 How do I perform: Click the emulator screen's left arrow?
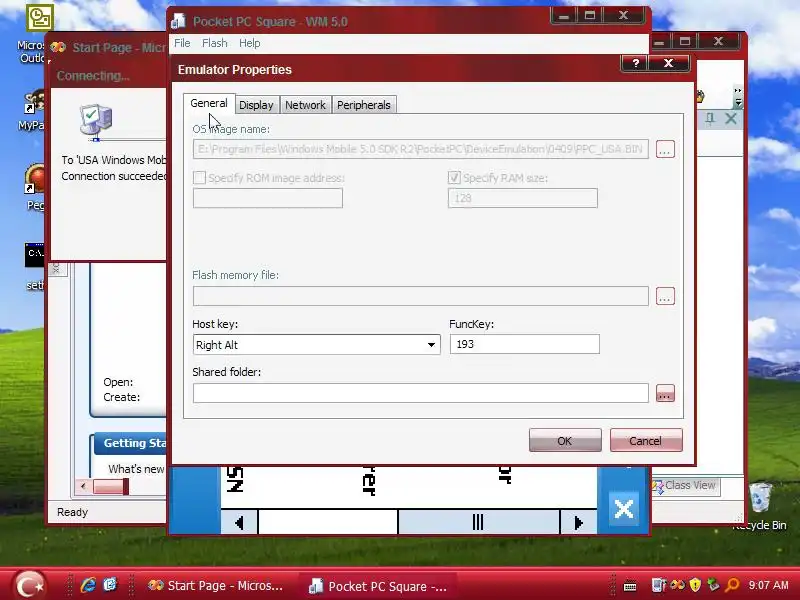tap(239, 522)
